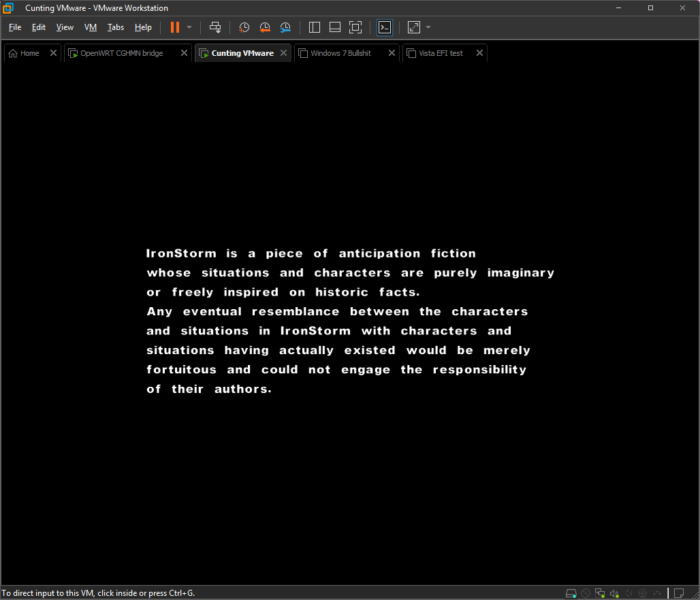Open the snapshot manager
Screen dimensions: 700x600
pos(285,27)
